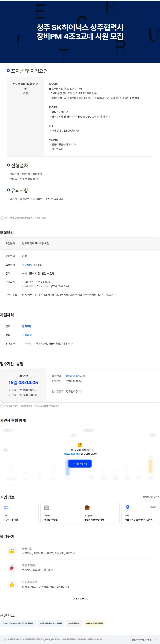The height and width of the screenshot is (644, 160).
Task: Open 기업정보 더보기
Action: 151,497
